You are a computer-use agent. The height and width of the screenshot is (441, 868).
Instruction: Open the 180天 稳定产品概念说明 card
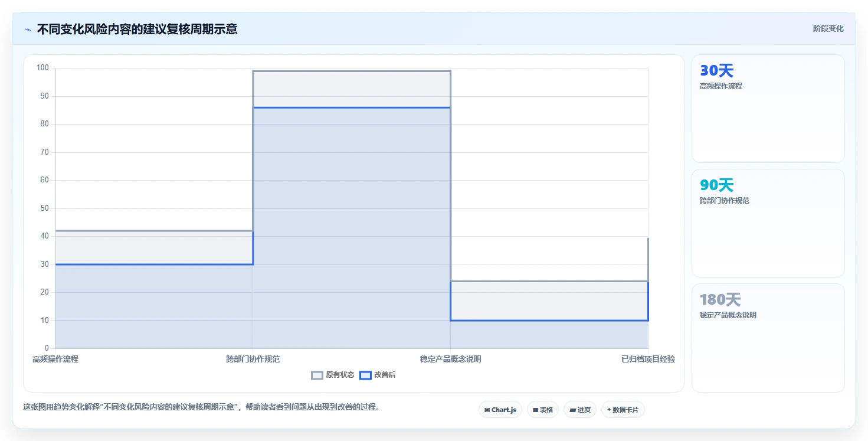pyautogui.click(x=768, y=338)
